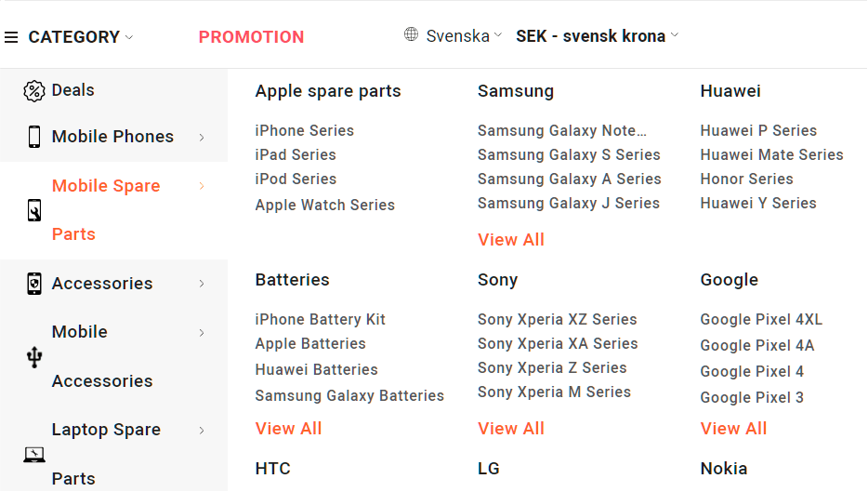The height and width of the screenshot is (492, 868).
Task: Select Deals in the category sidebar
Action: click(x=72, y=90)
